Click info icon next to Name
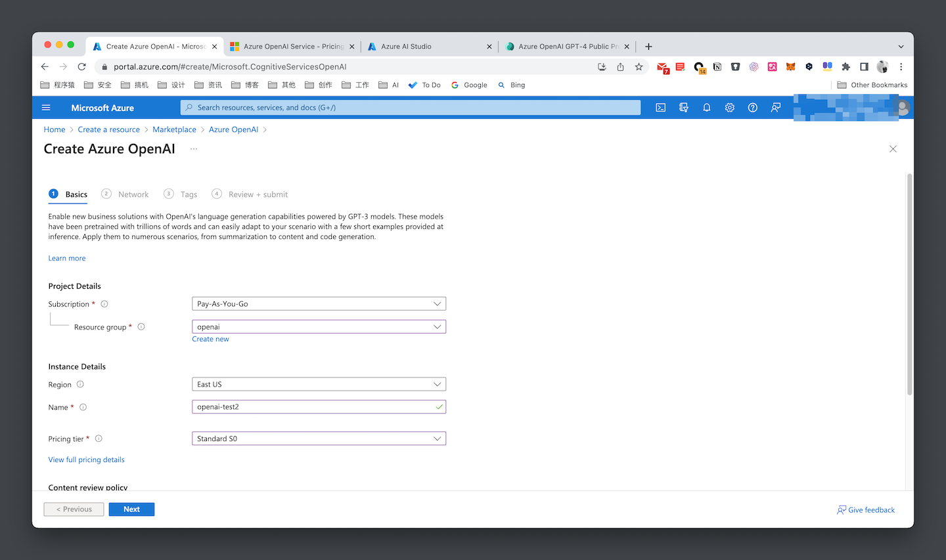 83,407
